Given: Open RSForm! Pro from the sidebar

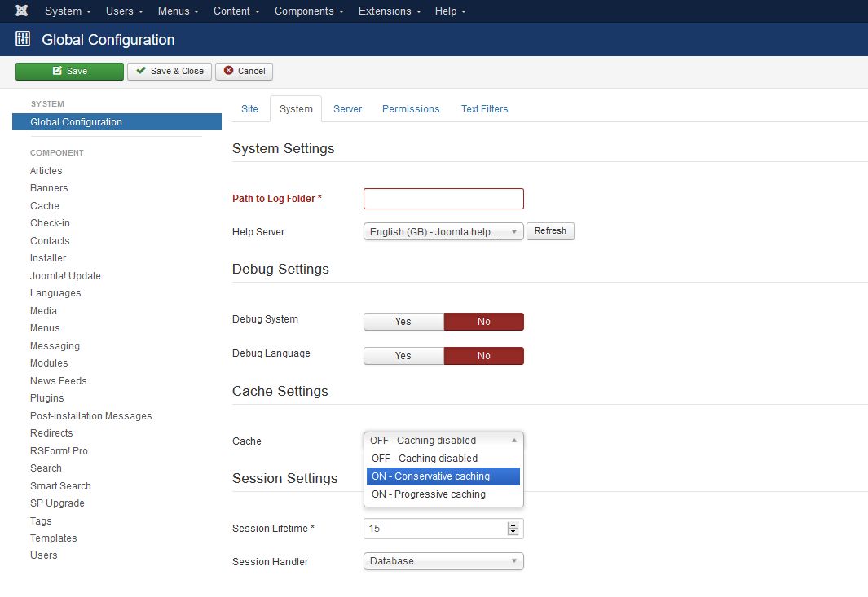Looking at the screenshot, I should coord(59,450).
